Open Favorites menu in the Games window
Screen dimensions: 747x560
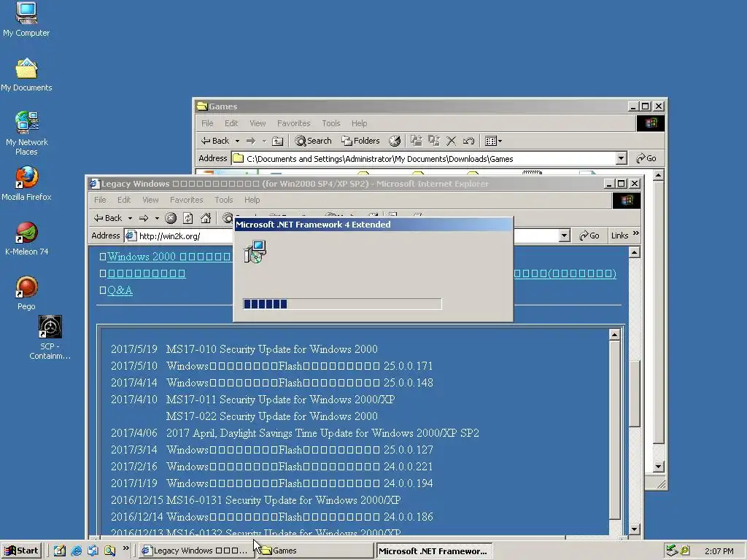pos(293,123)
